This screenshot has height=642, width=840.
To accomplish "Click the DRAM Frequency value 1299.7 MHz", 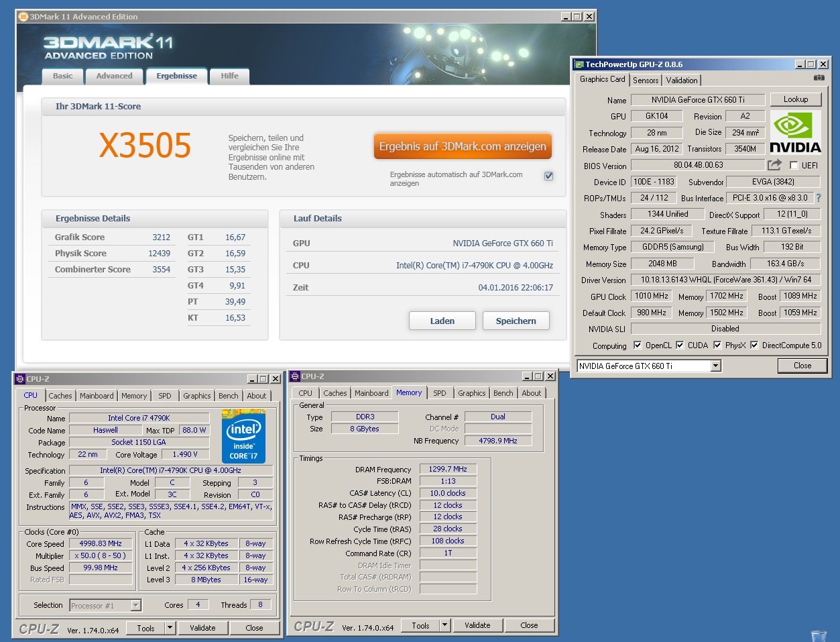I will [x=448, y=469].
